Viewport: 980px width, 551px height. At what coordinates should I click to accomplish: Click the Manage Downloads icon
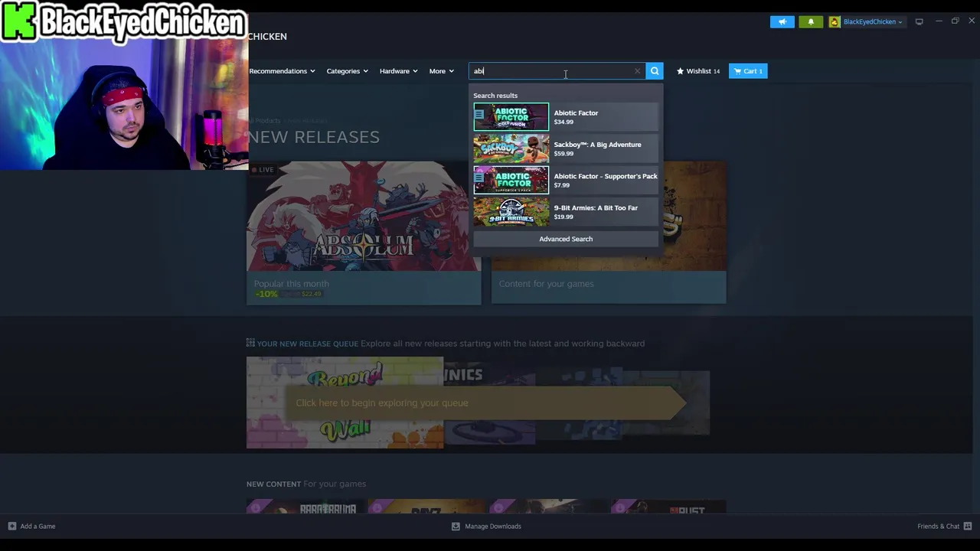click(456, 527)
